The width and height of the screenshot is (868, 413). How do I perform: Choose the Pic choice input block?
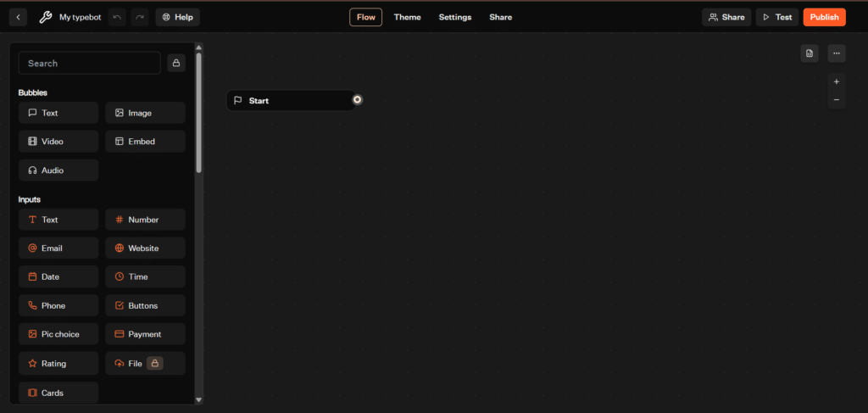(x=58, y=334)
